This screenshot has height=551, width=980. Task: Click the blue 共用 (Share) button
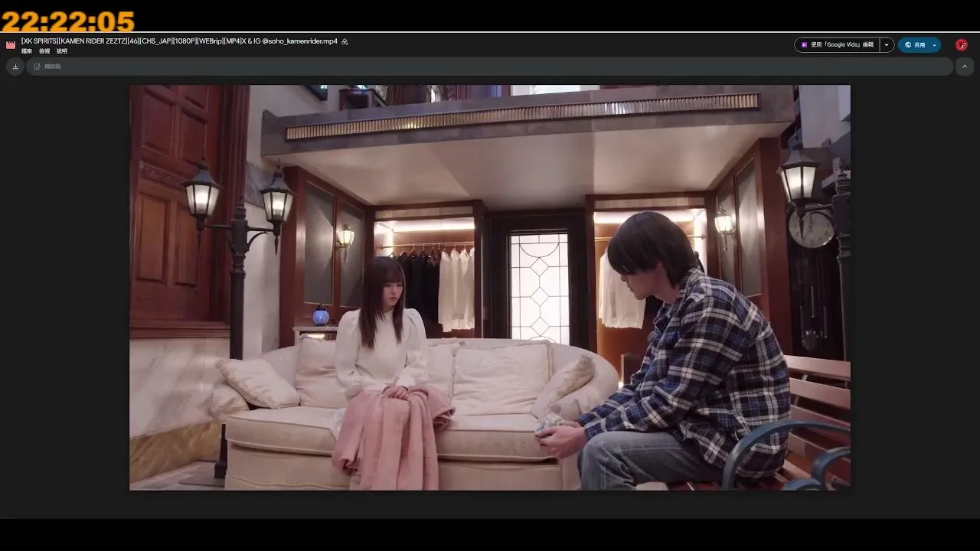(913, 45)
